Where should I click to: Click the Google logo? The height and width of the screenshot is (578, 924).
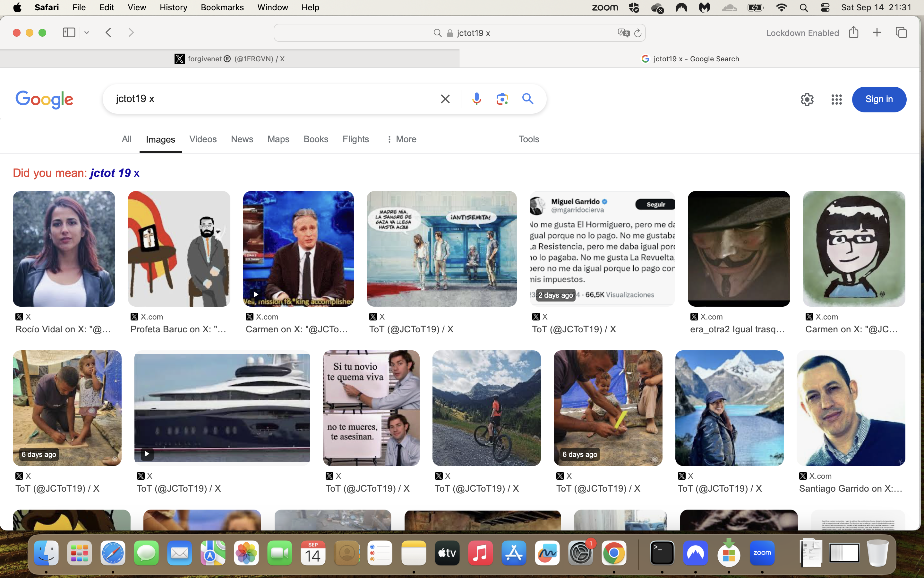coord(44,100)
